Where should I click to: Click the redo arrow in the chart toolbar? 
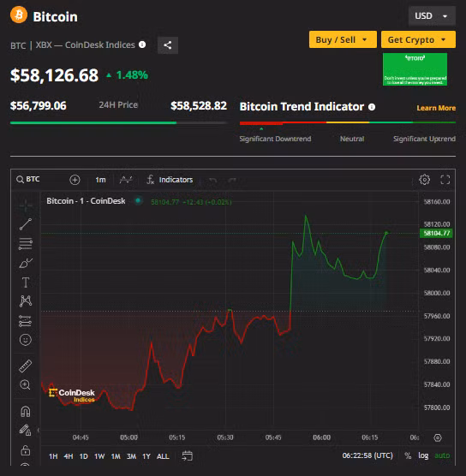click(x=232, y=181)
